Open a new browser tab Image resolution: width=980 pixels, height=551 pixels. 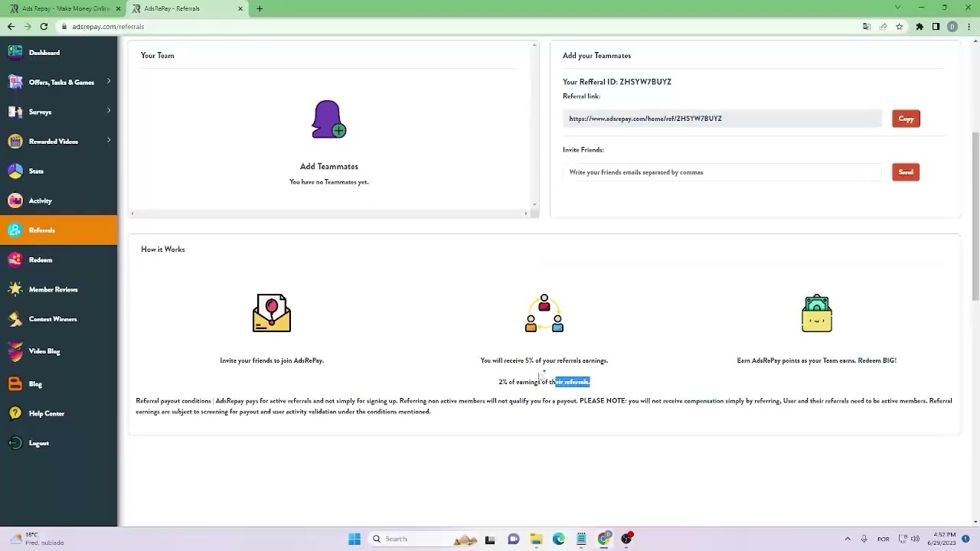[260, 8]
